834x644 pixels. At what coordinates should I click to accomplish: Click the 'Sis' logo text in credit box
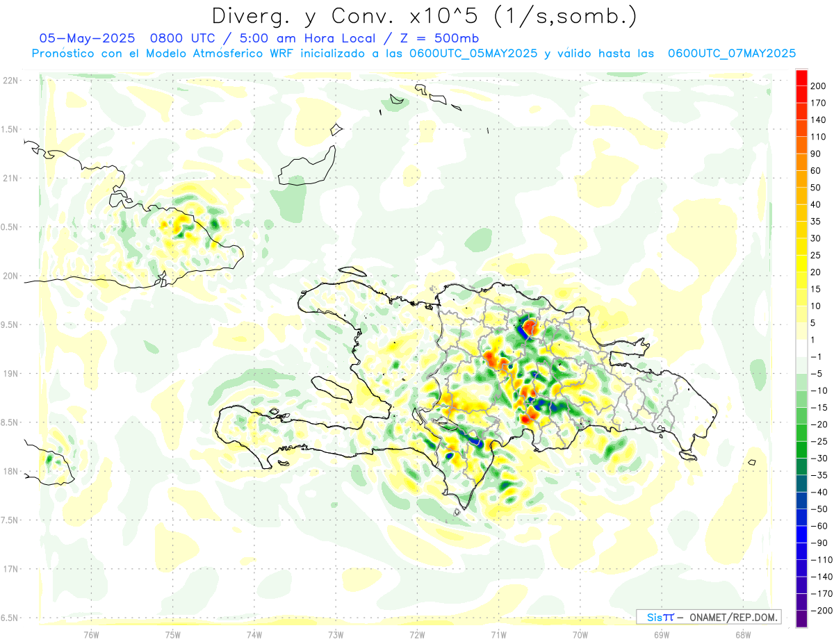tap(655, 617)
